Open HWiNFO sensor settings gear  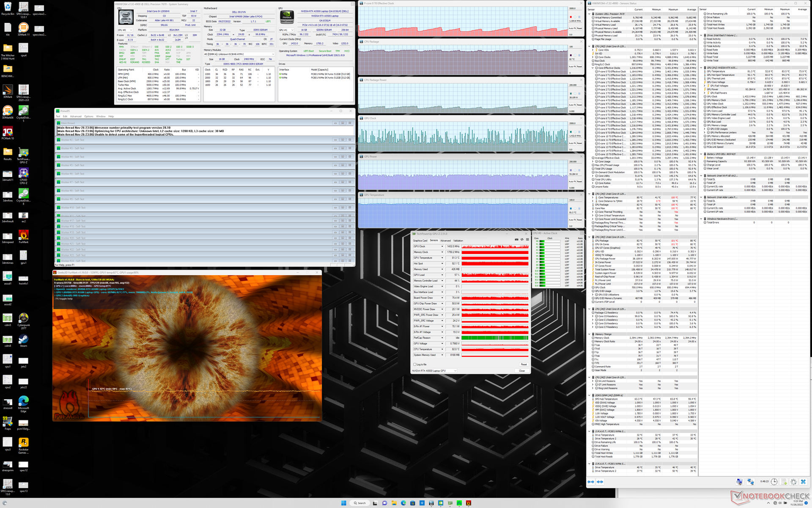793,482
